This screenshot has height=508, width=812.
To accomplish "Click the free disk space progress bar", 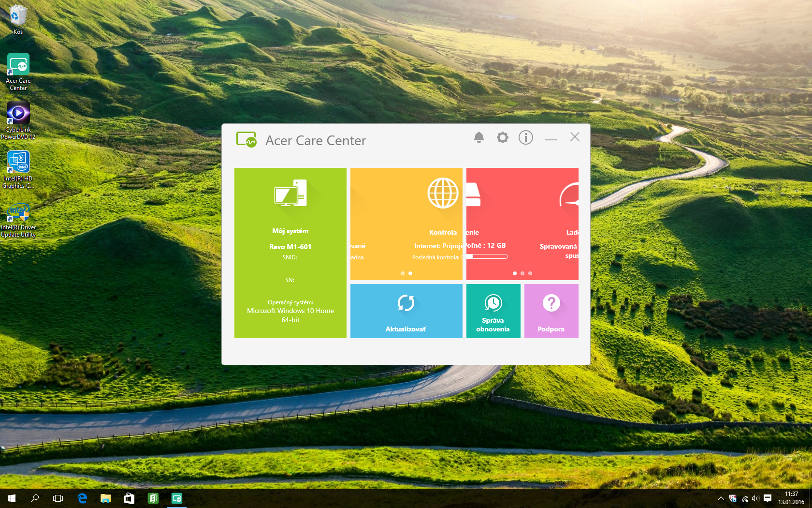I will pyautogui.click(x=487, y=256).
